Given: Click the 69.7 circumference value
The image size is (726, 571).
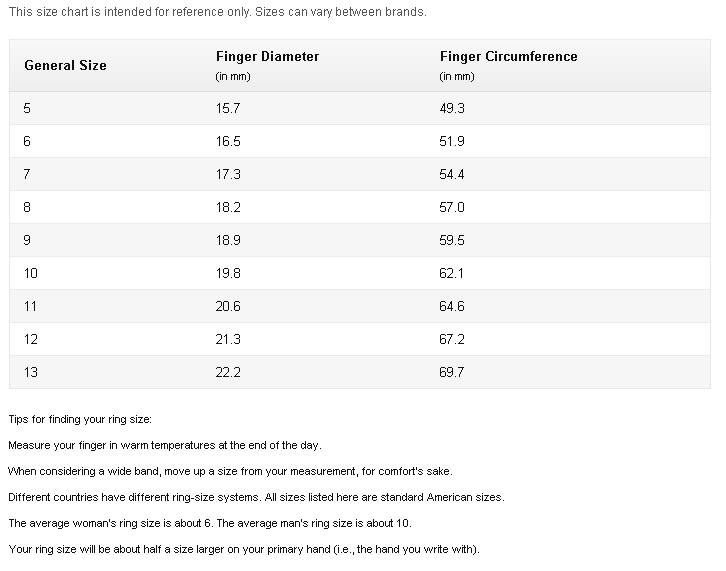Looking at the screenshot, I should click(452, 372).
